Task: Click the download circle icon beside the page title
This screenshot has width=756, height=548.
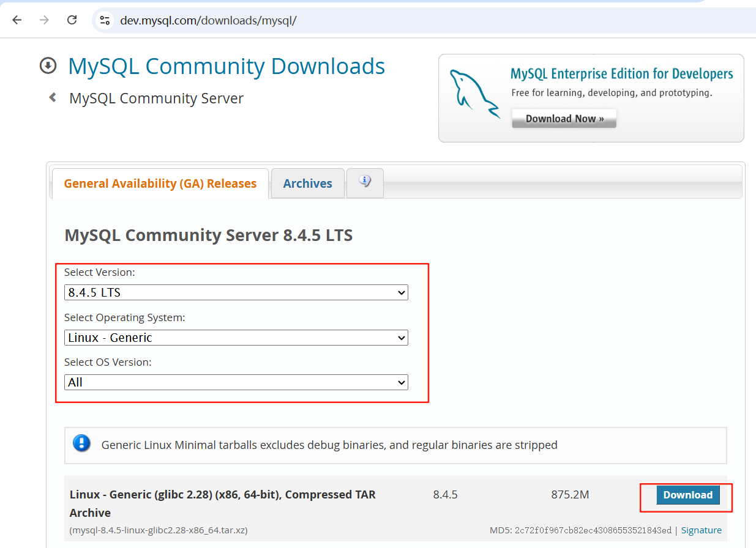Action: (x=48, y=65)
